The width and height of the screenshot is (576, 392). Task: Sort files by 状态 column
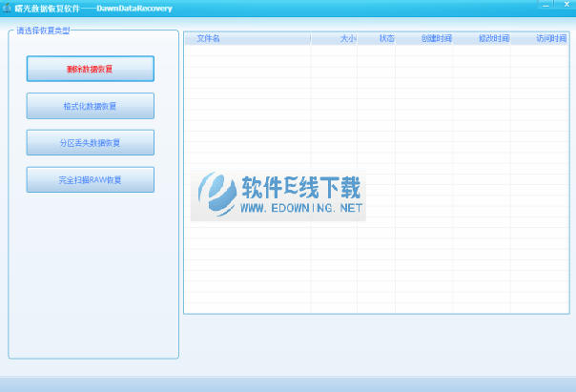pyautogui.click(x=385, y=39)
